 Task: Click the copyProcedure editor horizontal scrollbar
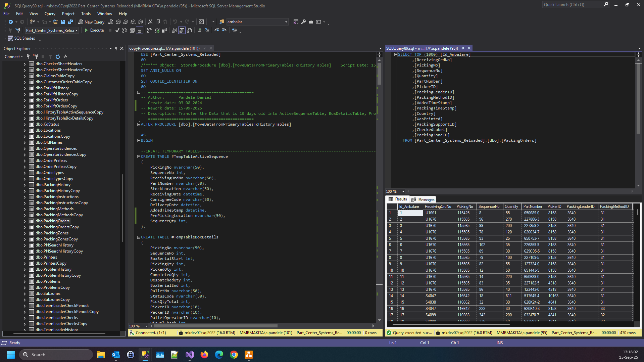coord(215,326)
